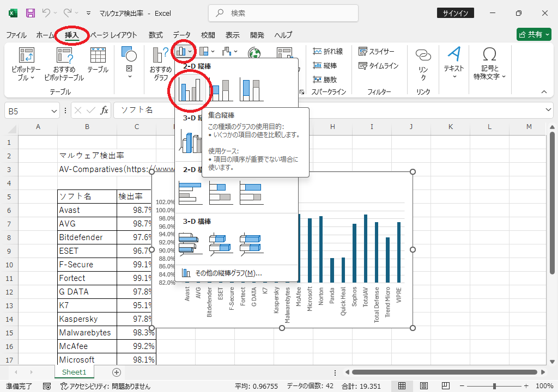Adjust the zoom slider handle
The width and height of the screenshot is (558, 392).
(x=494, y=386)
